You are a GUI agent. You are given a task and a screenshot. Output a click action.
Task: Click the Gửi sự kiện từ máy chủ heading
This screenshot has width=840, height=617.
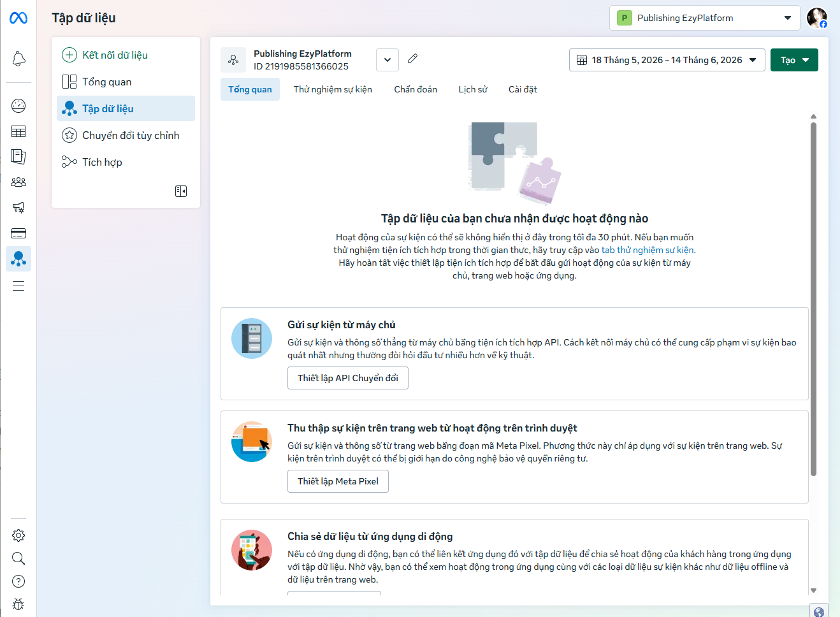coord(342,325)
